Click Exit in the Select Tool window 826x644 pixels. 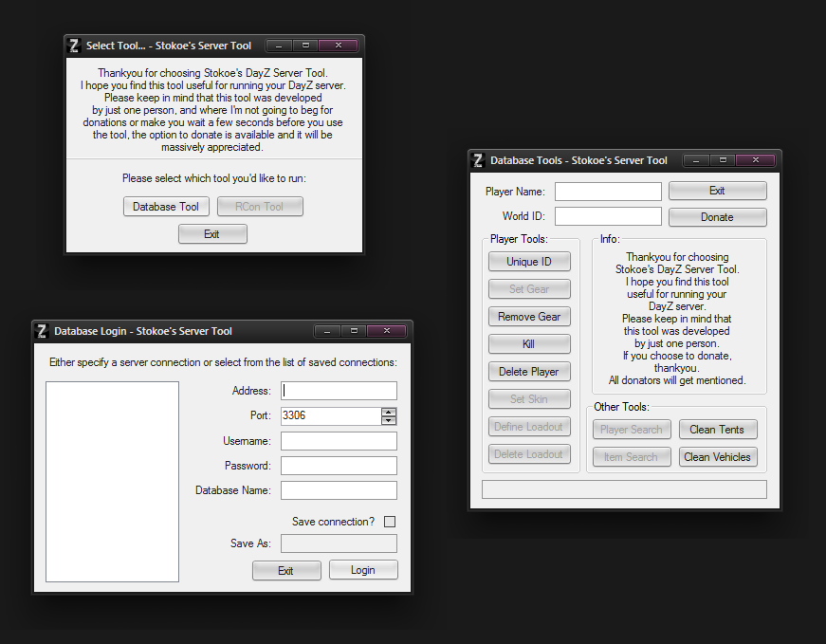click(x=212, y=234)
